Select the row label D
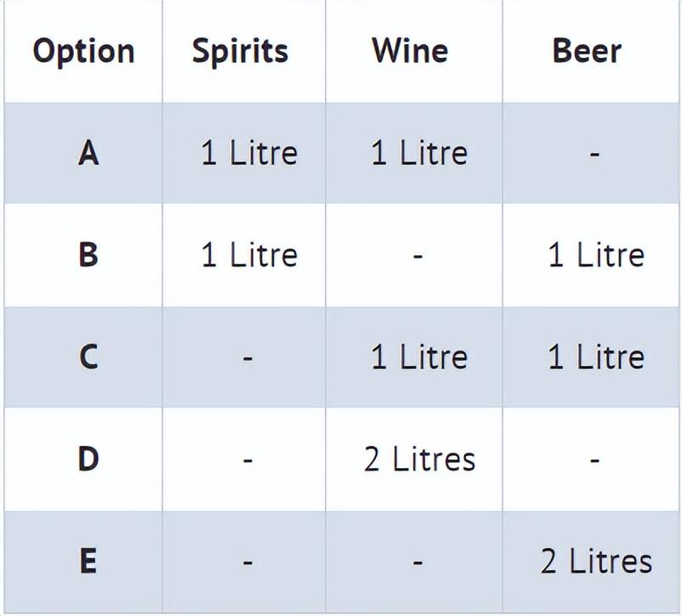The image size is (682, 616). click(88, 459)
